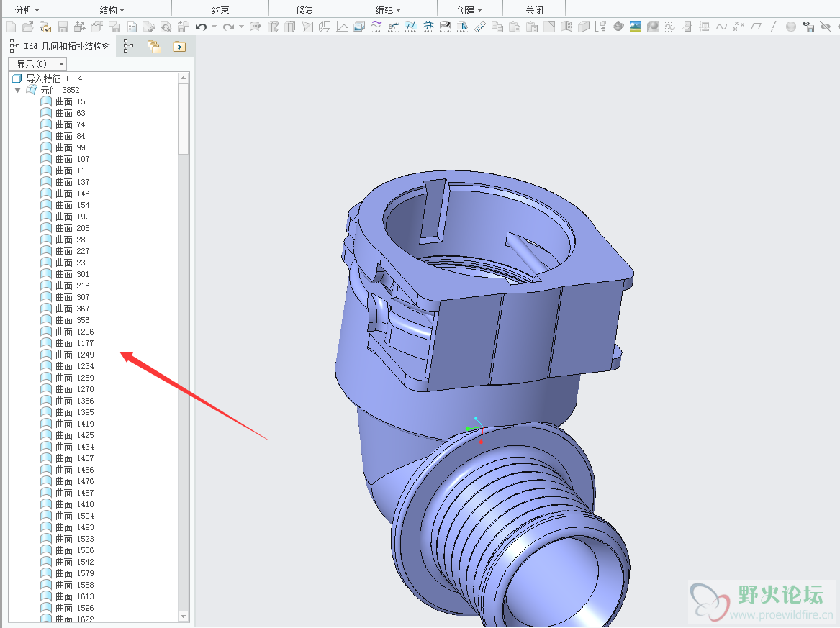Open the 分析 dropdown group

coord(27,9)
